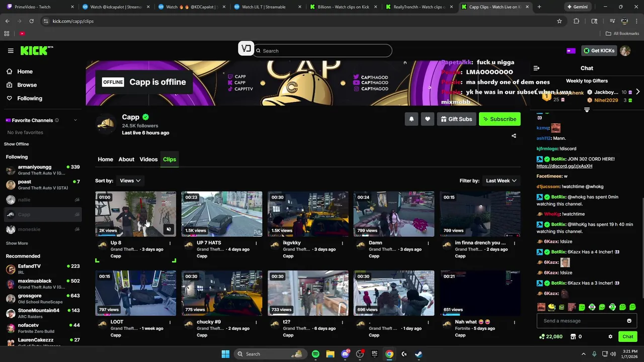Open the discord.gg link in chat
The height and width of the screenshot is (362, 644).
pyautogui.click(x=564, y=166)
